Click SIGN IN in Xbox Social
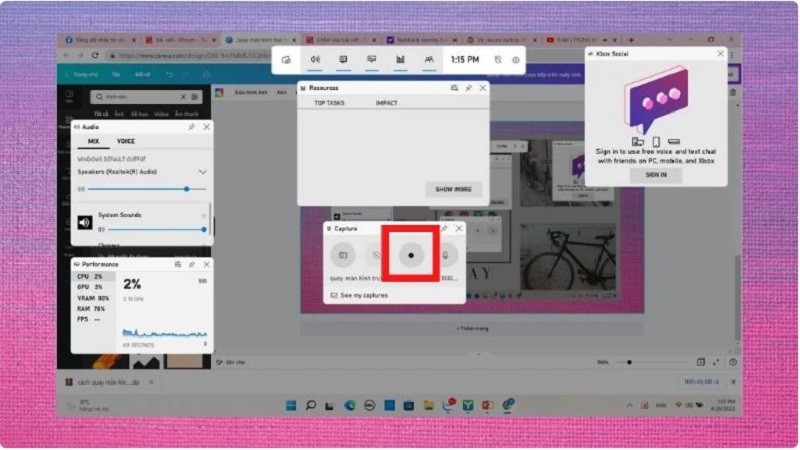Screen dimensions: 800x450 pos(655,174)
